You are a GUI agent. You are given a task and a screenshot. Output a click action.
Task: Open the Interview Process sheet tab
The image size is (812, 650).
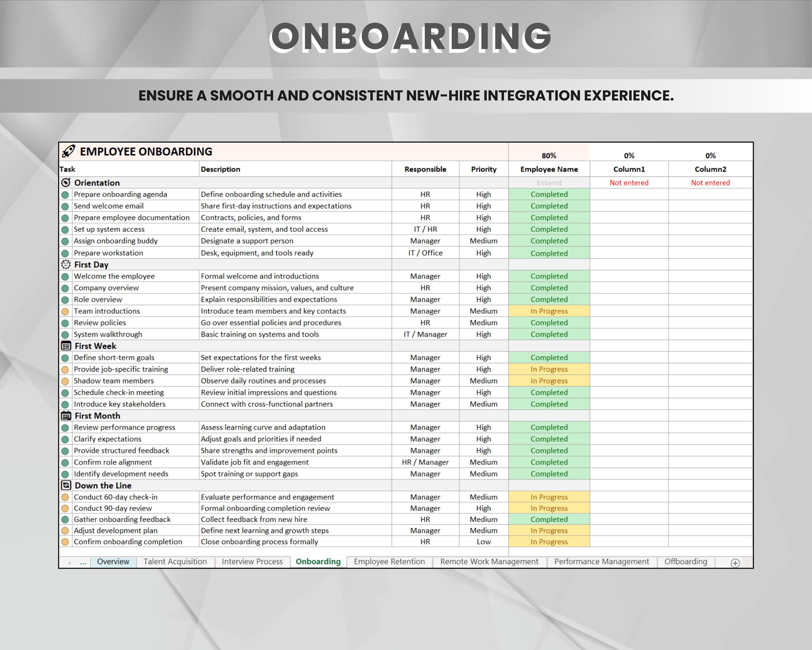coord(252,561)
